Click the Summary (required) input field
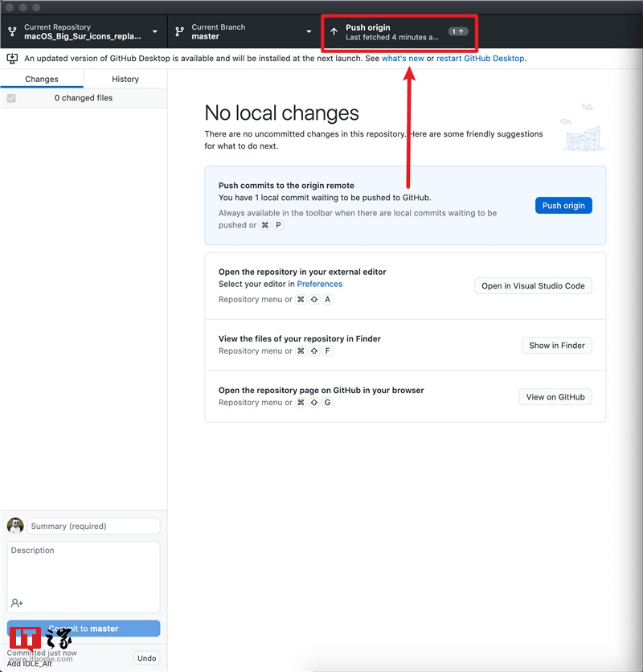This screenshot has width=643, height=672. [93, 526]
